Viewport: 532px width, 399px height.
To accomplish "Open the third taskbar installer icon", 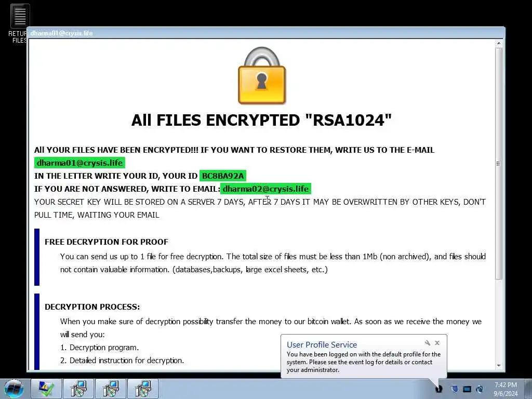I will [x=111, y=389].
